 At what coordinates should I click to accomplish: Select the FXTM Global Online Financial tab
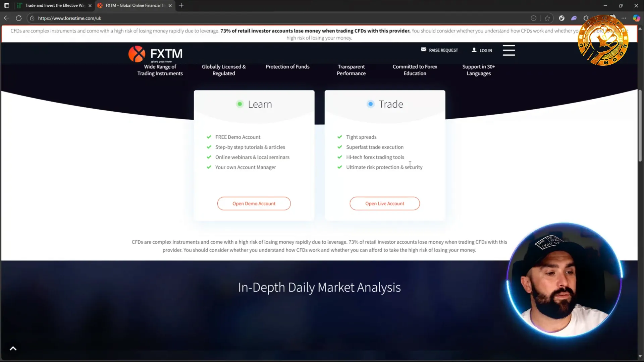(x=135, y=5)
